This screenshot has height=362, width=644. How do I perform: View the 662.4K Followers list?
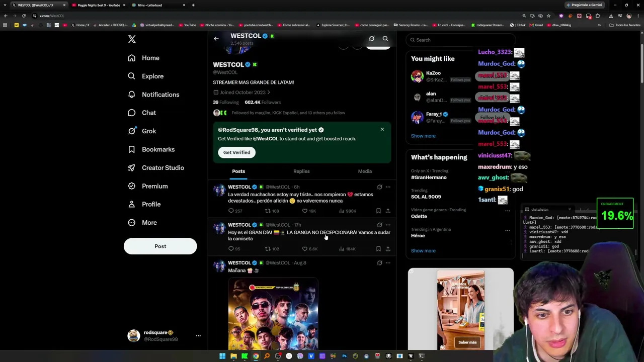[x=263, y=103]
